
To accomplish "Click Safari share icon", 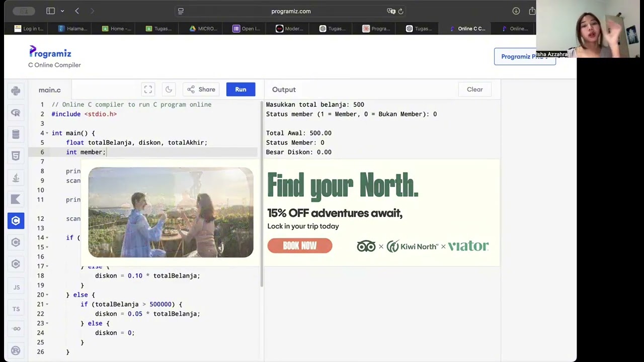I will (532, 11).
